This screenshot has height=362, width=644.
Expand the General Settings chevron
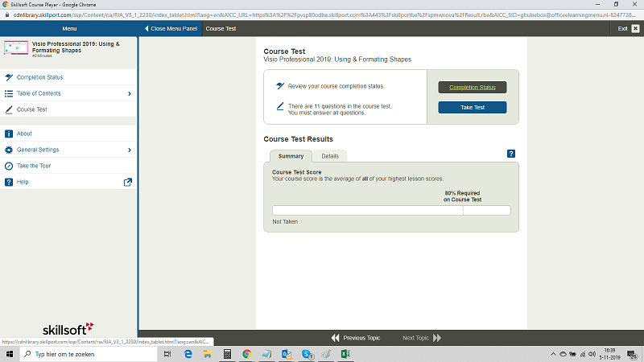click(130, 150)
